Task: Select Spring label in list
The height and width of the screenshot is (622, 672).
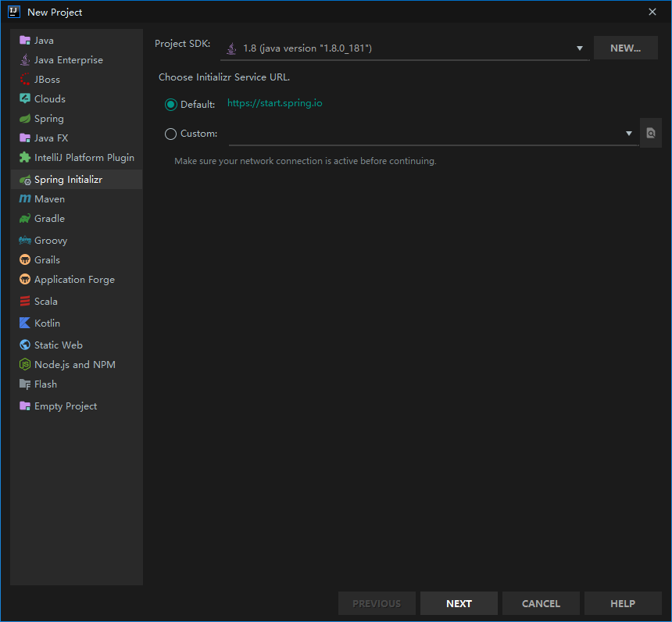Action: pyautogui.click(x=49, y=119)
